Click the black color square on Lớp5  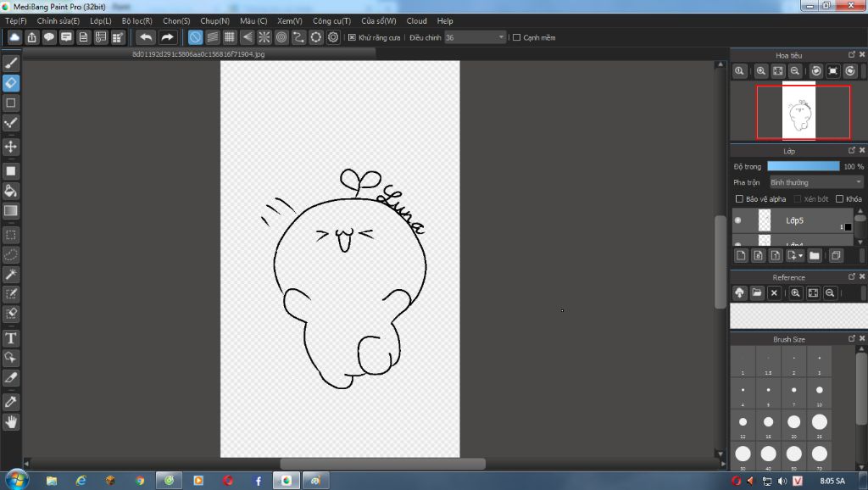[x=848, y=227]
